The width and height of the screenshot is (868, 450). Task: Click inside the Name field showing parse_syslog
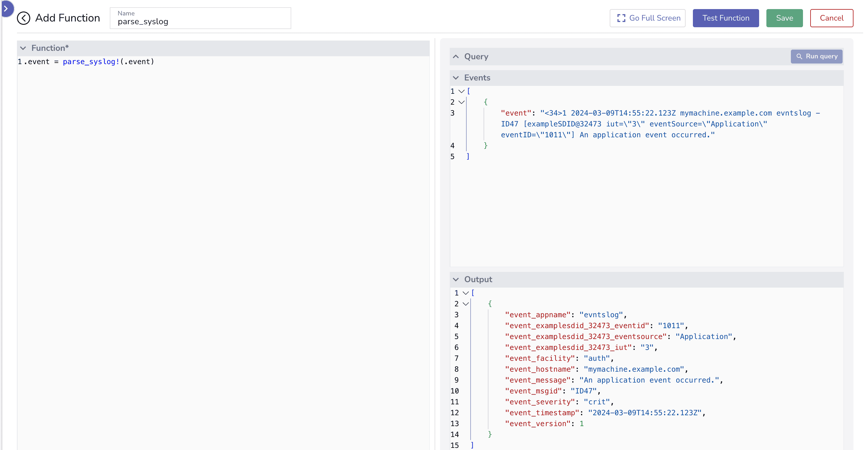200,21
